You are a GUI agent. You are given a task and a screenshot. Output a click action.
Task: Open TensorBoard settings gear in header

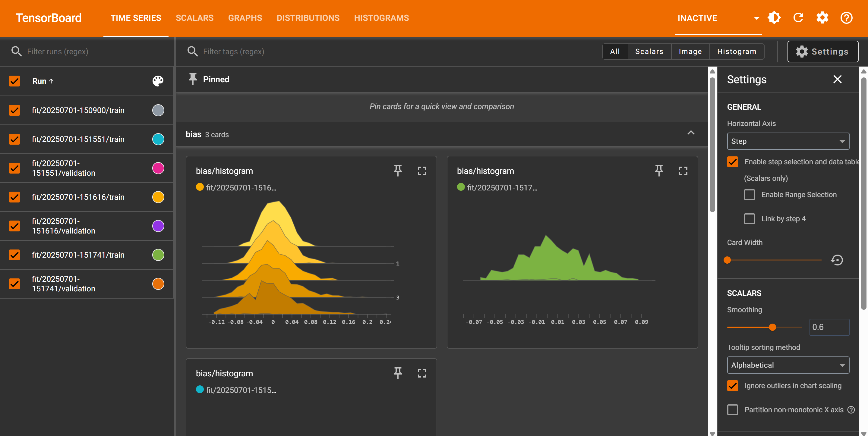pos(822,18)
